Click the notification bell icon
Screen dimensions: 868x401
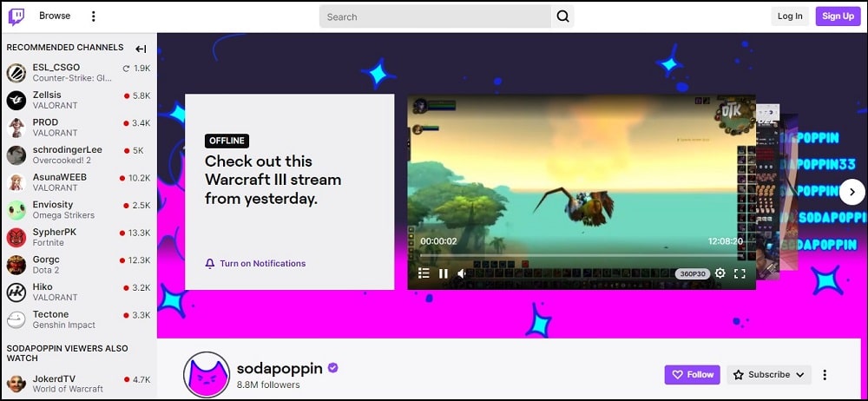210,264
